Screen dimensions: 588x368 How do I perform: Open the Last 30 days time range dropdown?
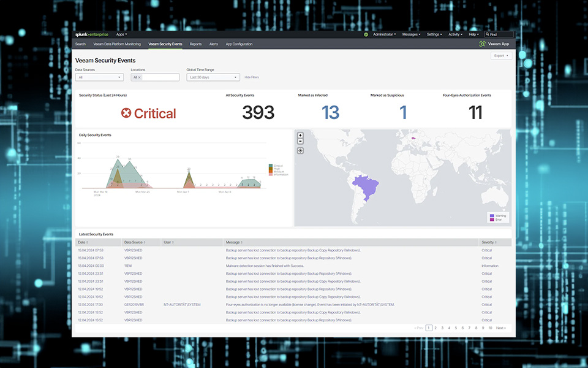click(x=212, y=77)
